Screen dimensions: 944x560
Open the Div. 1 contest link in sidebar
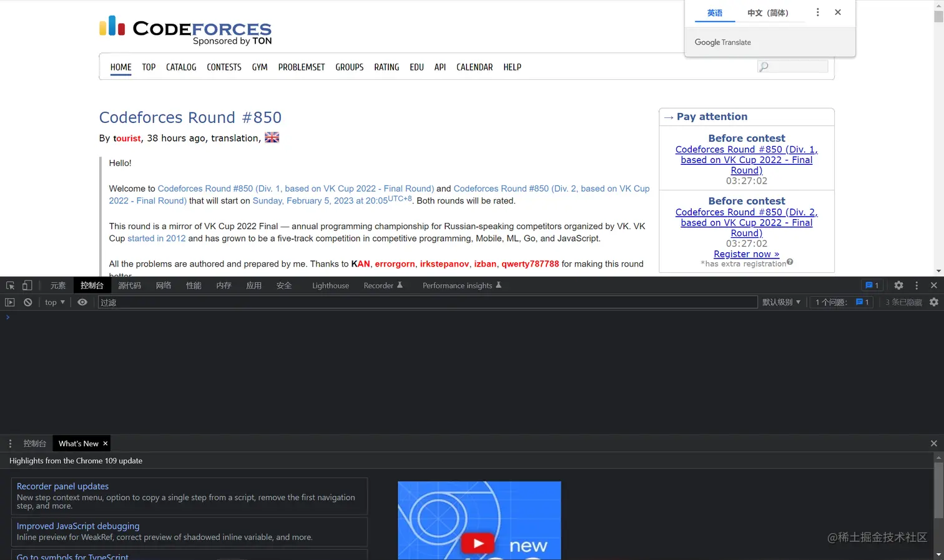pyautogui.click(x=747, y=160)
